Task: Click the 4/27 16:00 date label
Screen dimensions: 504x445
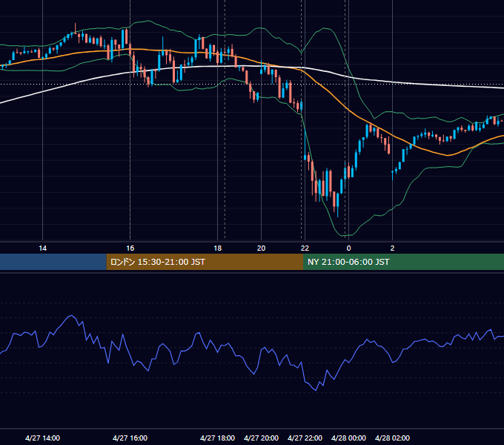Action: [130, 438]
